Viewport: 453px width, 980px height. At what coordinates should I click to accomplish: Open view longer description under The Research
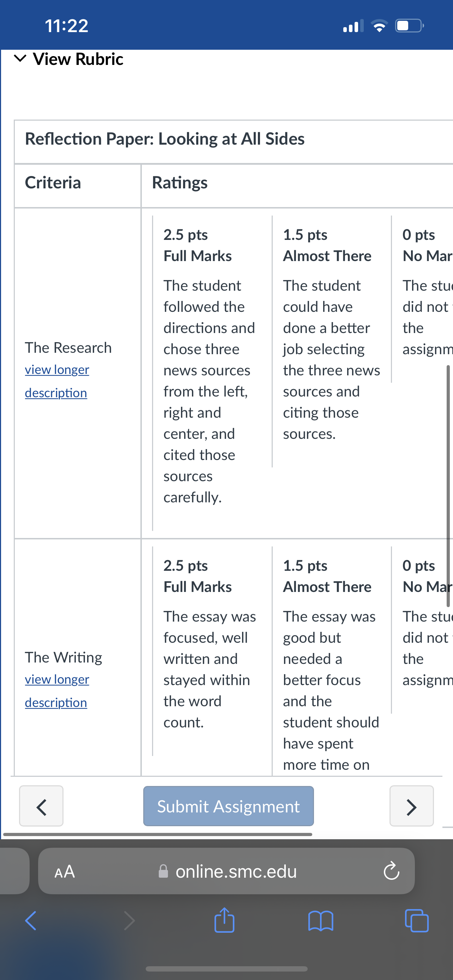coord(57,381)
